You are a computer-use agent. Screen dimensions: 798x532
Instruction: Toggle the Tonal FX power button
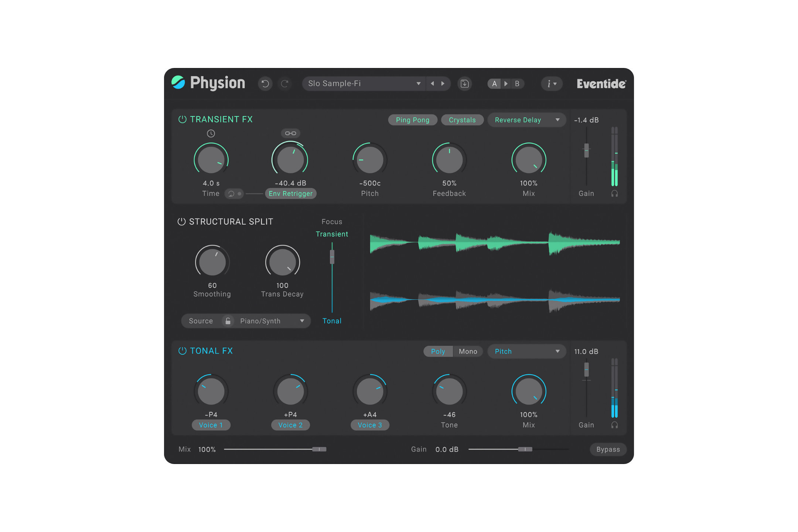(x=182, y=351)
